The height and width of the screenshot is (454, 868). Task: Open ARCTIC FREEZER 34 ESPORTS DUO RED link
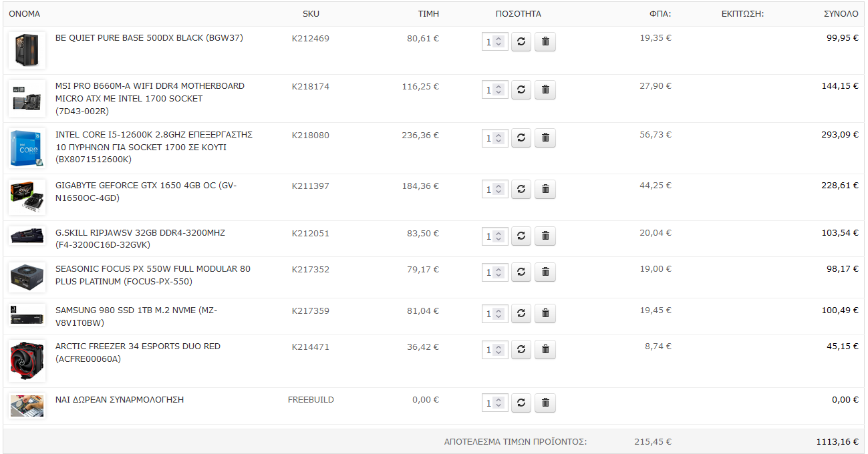(138, 353)
